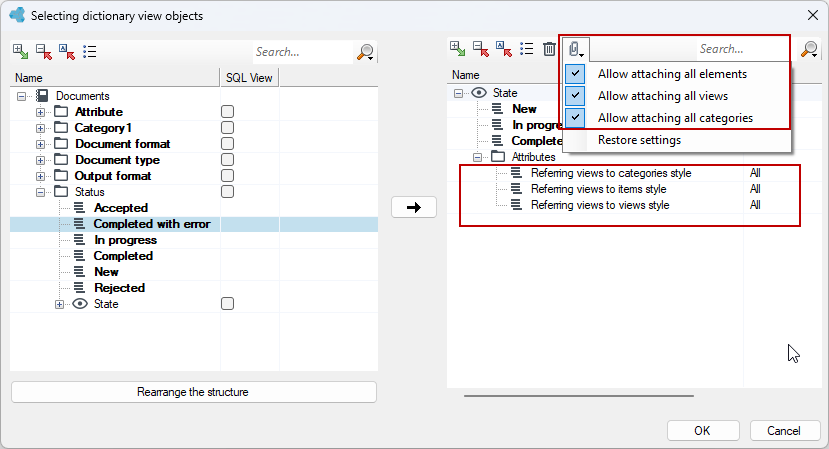Expand the State node in left tree
This screenshot has width=829, height=449.
click(x=59, y=304)
